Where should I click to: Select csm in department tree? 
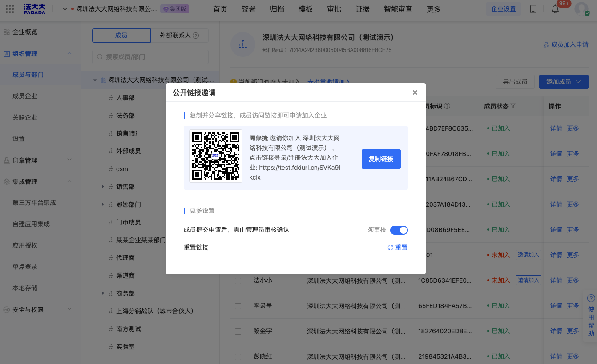coord(121,169)
